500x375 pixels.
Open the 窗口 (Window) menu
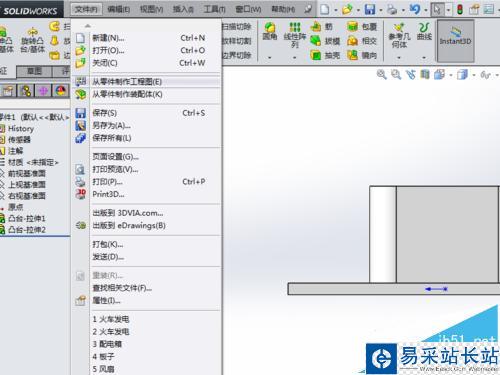[248, 9]
